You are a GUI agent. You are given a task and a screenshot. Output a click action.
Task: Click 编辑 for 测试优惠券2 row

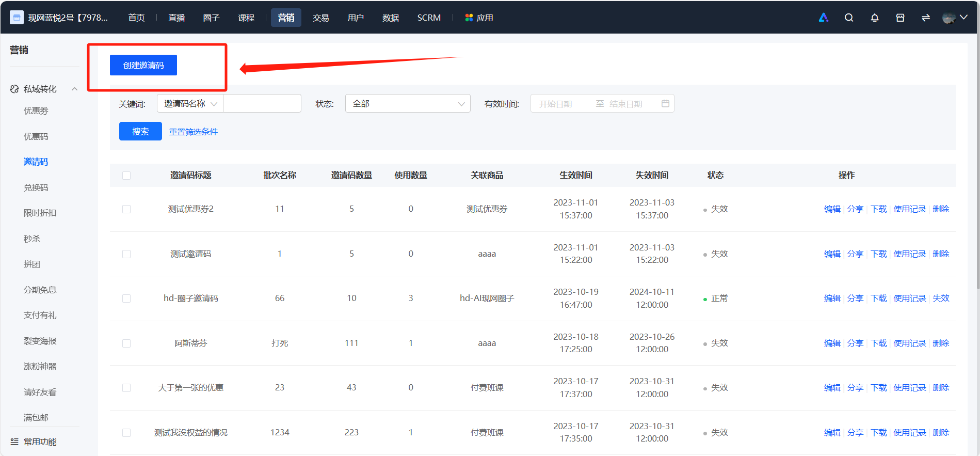click(832, 209)
